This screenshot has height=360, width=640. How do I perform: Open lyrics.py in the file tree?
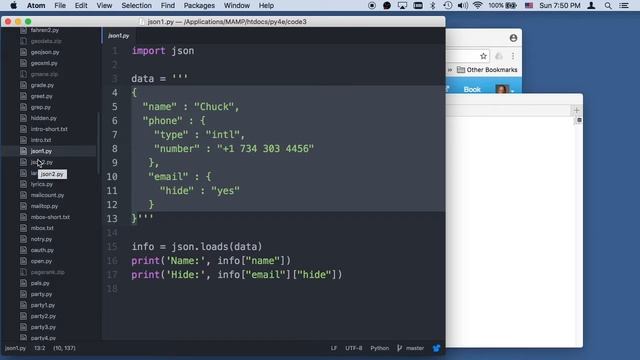tap(42, 184)
